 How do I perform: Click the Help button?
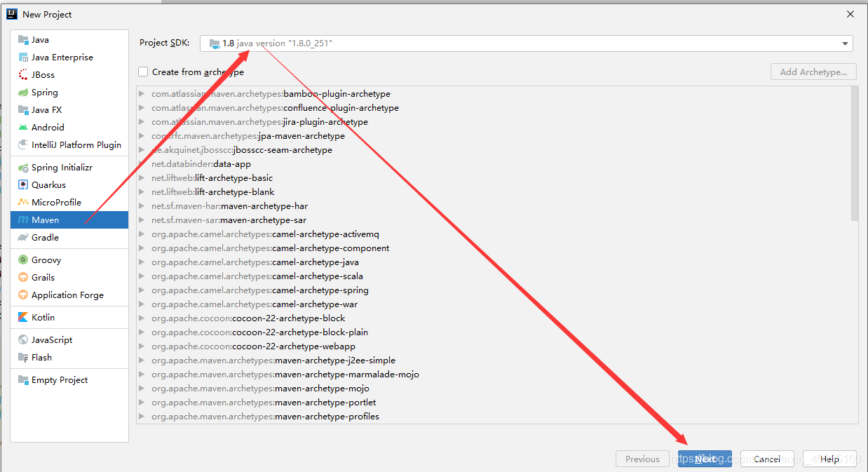829,459
